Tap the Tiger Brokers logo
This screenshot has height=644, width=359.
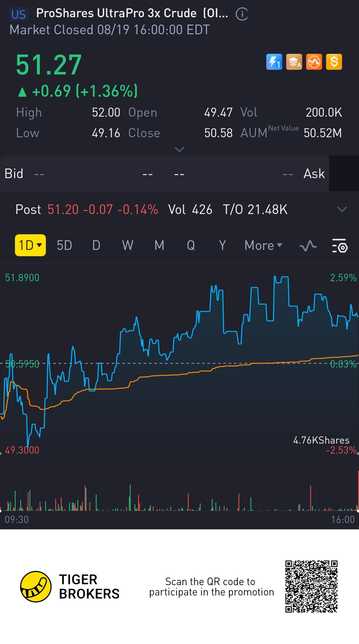tap(36, 587)
